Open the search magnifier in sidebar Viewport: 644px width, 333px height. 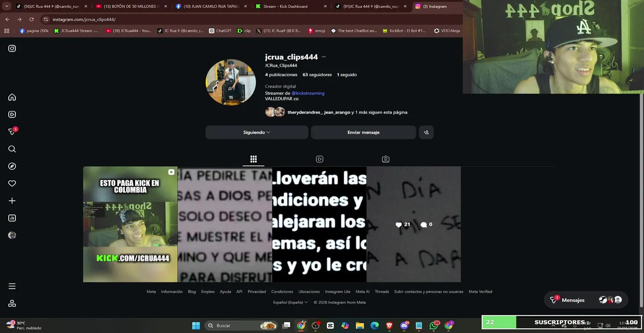(x=12, y=149)
